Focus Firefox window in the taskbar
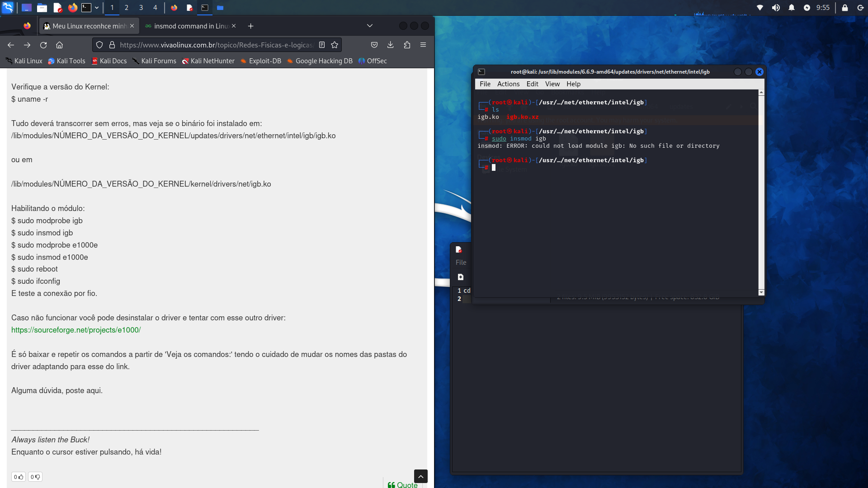This screenshot has height=488, width=868. point(175,8)
